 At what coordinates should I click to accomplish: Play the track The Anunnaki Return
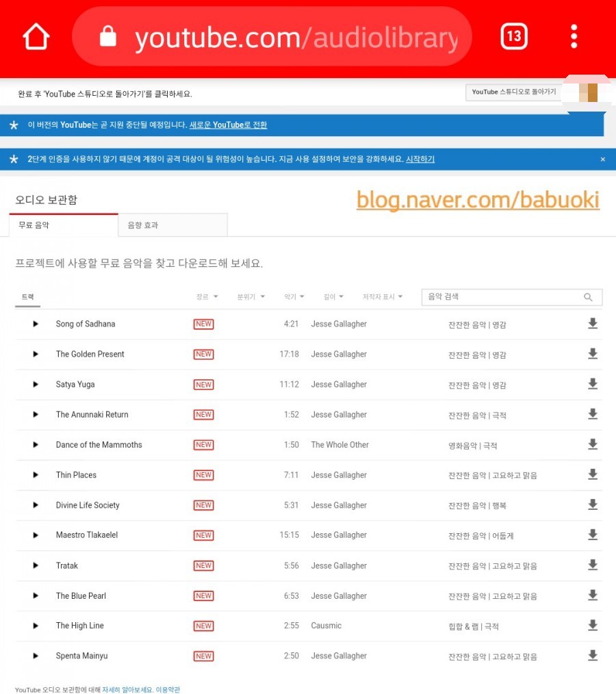[36, 415]
